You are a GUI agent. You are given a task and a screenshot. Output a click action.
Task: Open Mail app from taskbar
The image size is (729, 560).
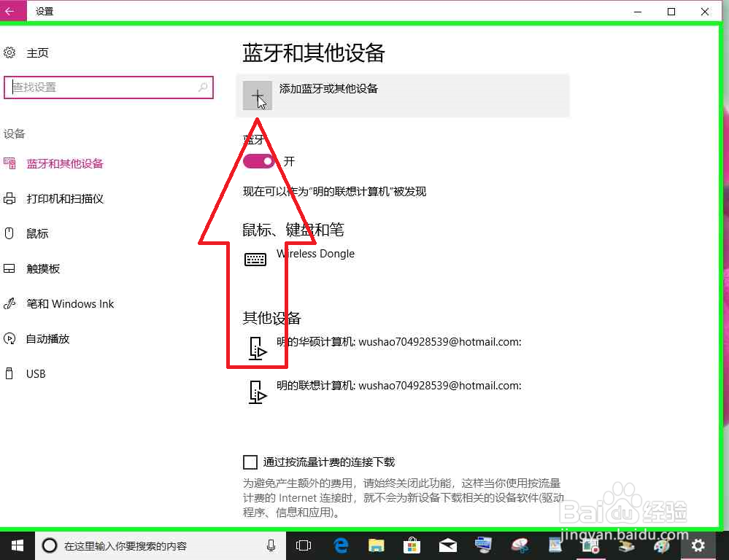click(x=448, y=545)
